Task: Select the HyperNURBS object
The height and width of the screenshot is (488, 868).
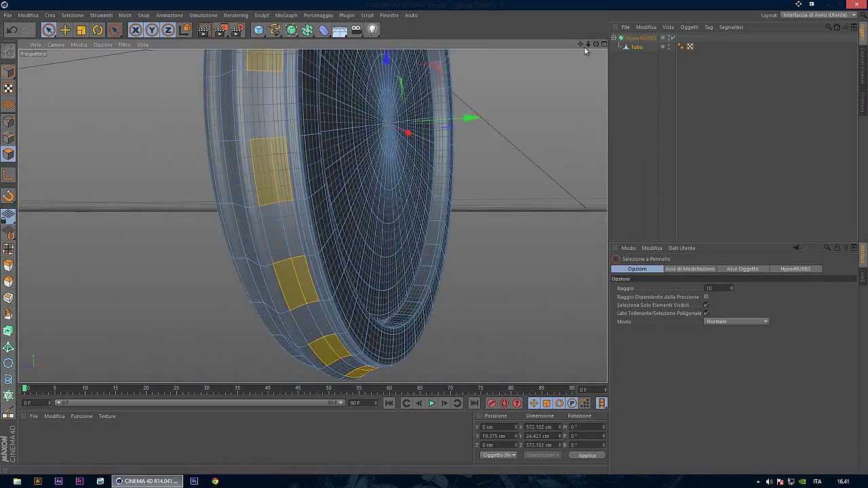Action: (640, 38)
